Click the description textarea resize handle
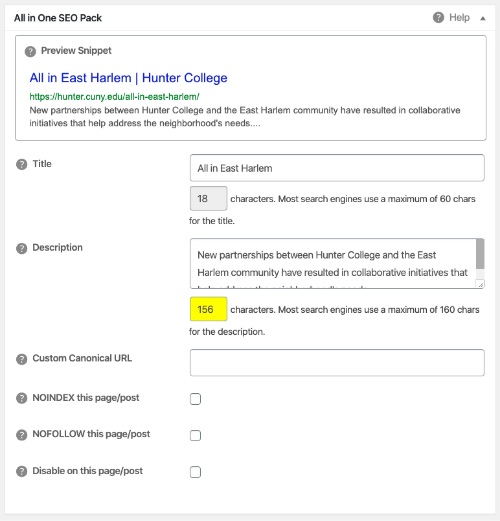The height and width of the screenshot is (521, 500). click(480, 284)
